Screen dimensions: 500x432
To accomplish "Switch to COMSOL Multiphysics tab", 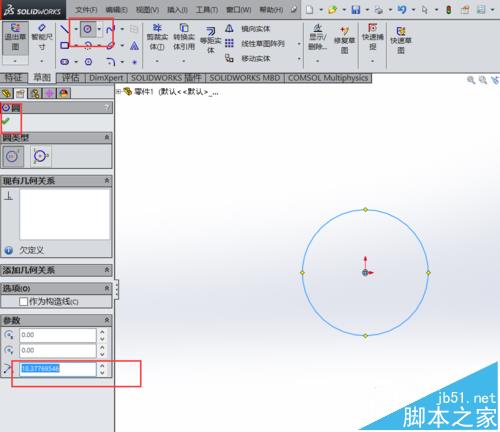I will pos(328,78).
